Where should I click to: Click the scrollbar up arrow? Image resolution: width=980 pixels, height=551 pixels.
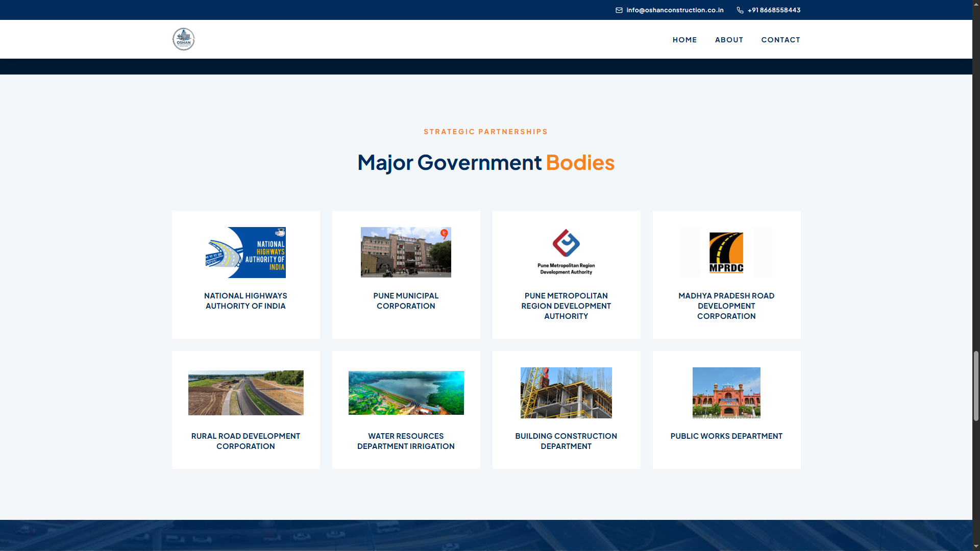976,4
